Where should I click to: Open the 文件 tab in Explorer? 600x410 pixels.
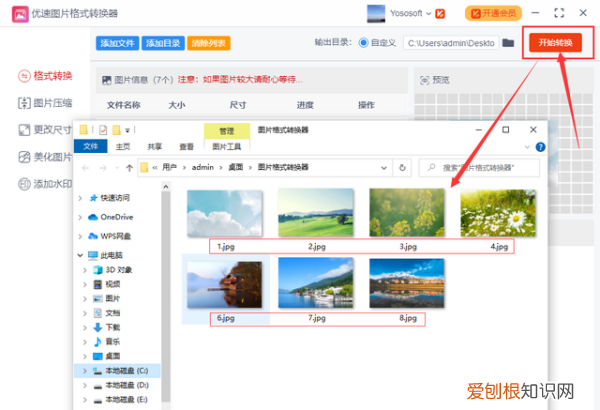click(x=90, y=146)
